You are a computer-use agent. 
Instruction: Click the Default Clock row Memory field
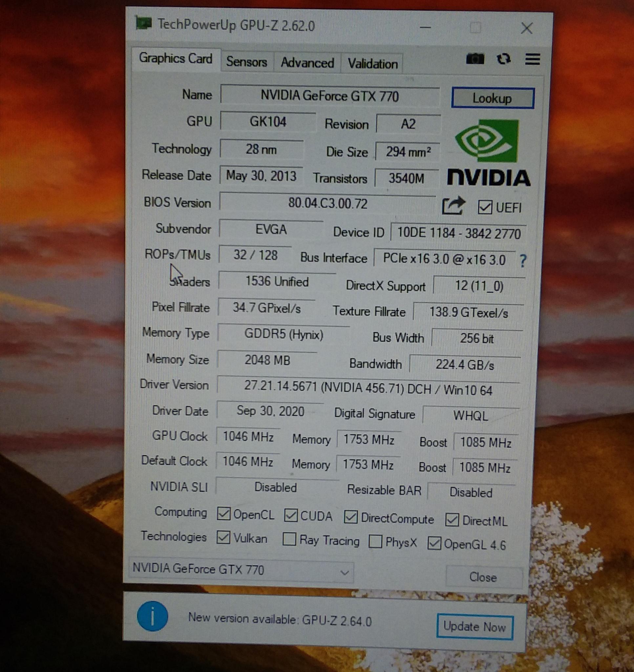pos(368,464)
